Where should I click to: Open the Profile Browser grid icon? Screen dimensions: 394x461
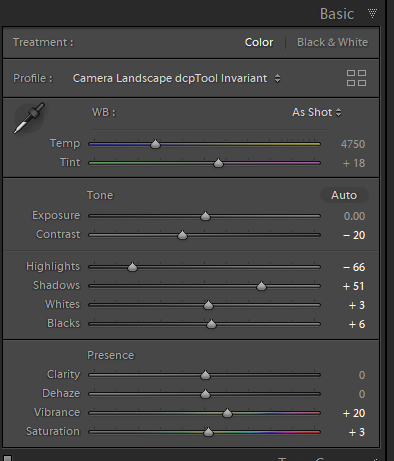pyautogui.click(x=356, y=78)
